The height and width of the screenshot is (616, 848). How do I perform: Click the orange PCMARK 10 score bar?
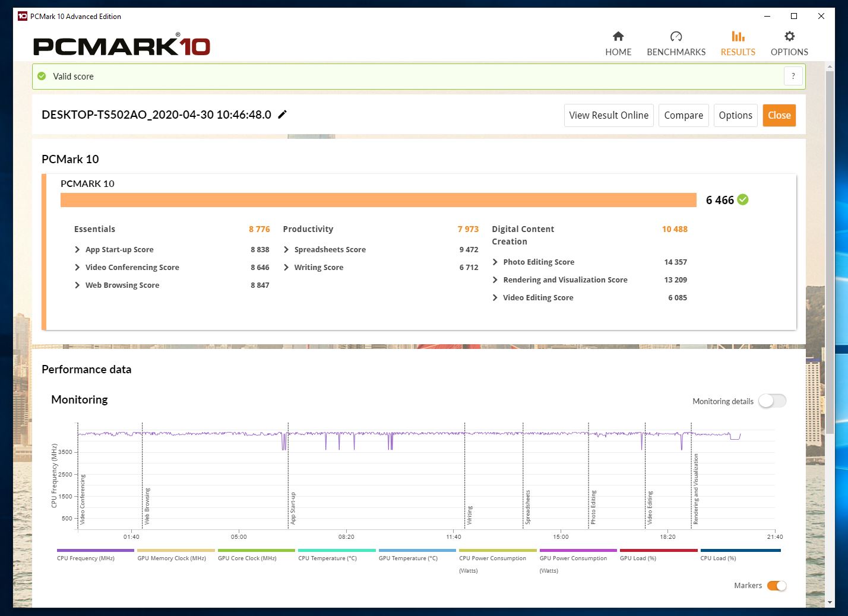[x=378, y=200]
